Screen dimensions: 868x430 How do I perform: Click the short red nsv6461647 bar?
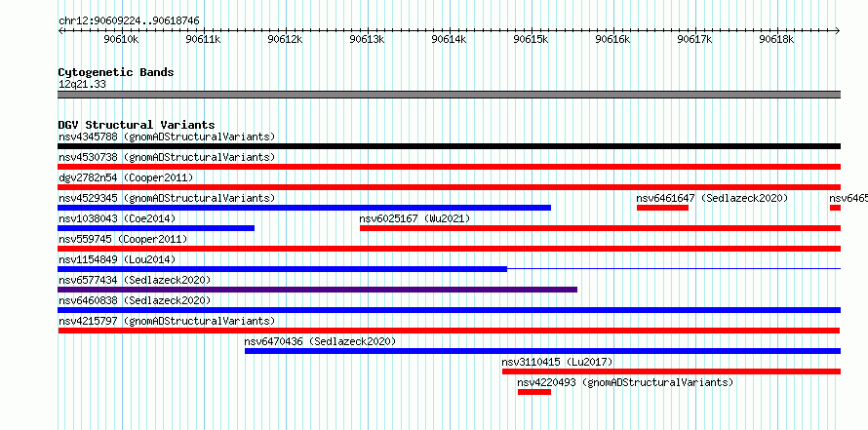[x=662, y=208]
